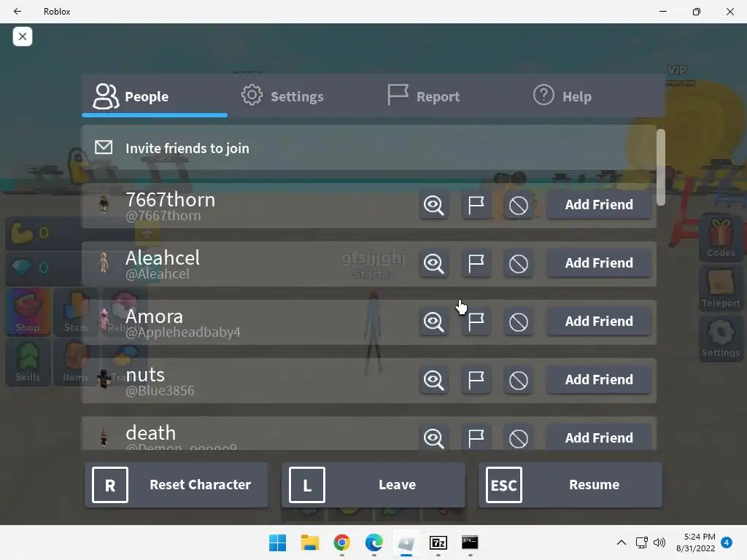Inspect avatar of player nuts
This screenshot has height=560, width=747.
[433, 380]
